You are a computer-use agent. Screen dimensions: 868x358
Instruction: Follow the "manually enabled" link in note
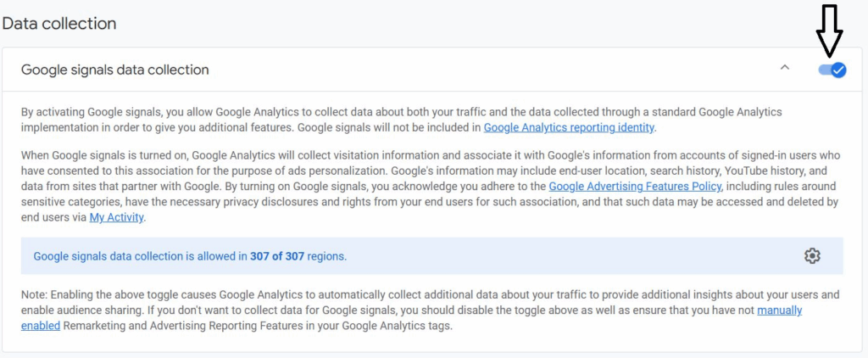(x=411, y=318)
